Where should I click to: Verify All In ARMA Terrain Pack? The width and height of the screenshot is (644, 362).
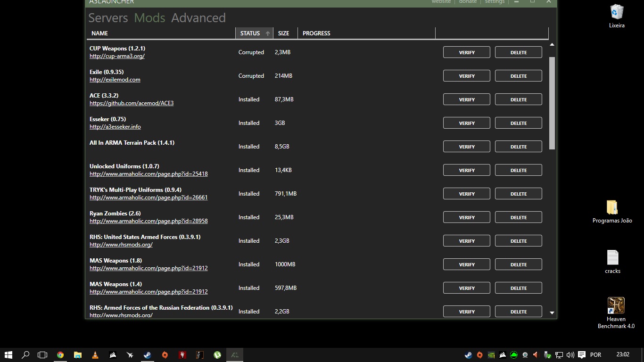coord(467,147)
